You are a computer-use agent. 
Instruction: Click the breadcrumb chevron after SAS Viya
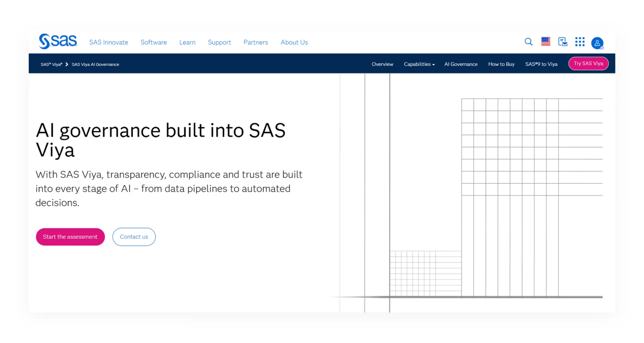click(x=67, y=64)
